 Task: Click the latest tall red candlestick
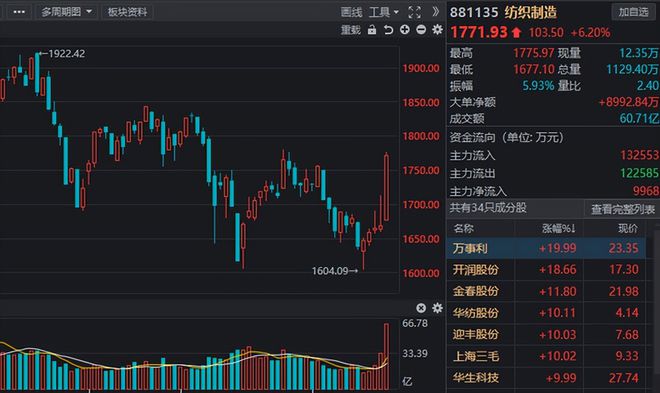click(386, 187)
